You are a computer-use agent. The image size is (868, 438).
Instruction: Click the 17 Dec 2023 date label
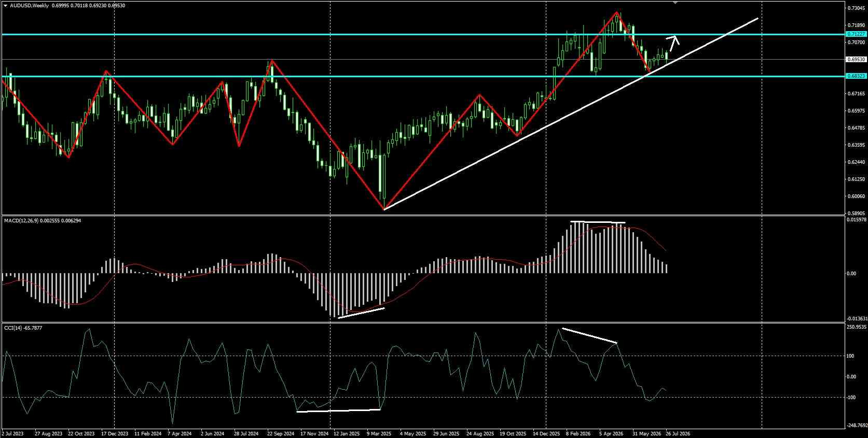[115, 433]
